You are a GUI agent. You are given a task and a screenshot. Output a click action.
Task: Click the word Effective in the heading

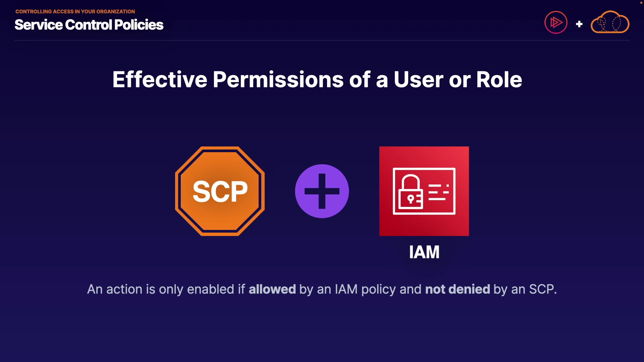point(160,80)
